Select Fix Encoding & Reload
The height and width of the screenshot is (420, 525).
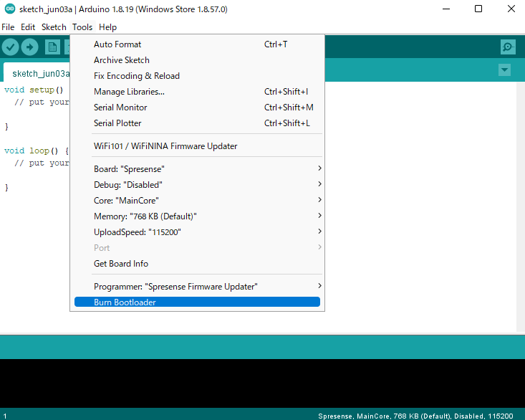point(197,76)
